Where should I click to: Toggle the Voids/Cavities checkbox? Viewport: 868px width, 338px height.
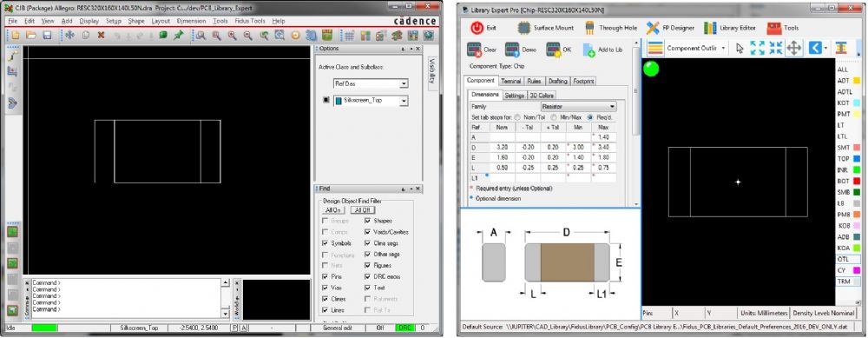[x=368, y=232]
